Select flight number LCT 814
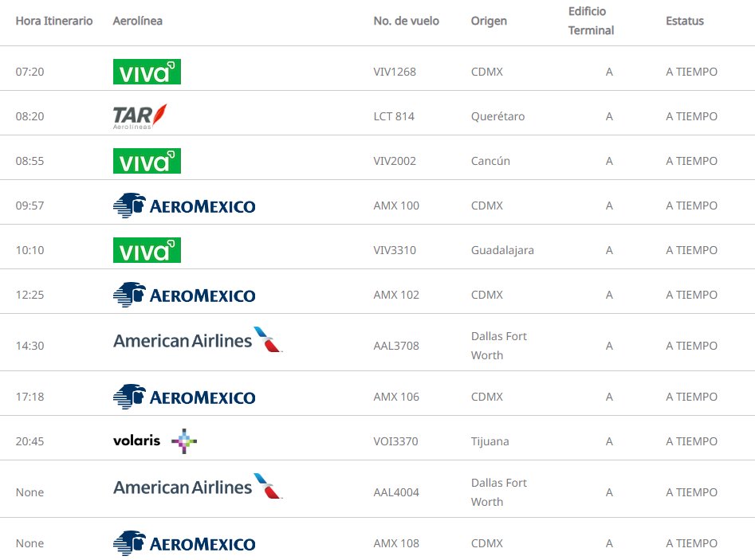 click(x=394, y=116)
